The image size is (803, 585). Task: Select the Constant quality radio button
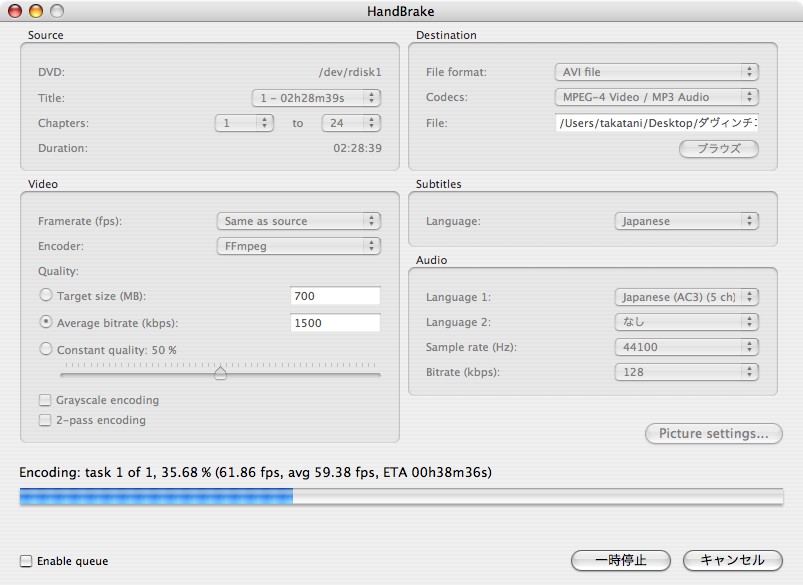46,349
